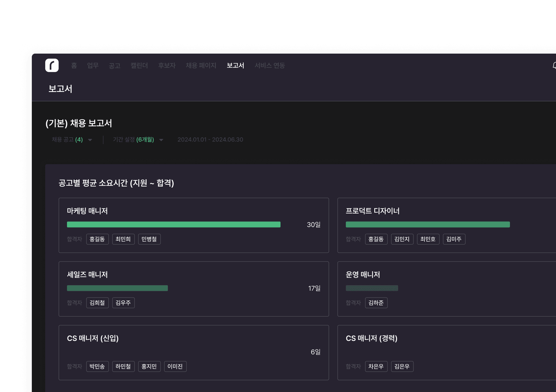Expand the 기간 설정 (6개월) dropdown
556x392 pixels.
tap(138, 140)
